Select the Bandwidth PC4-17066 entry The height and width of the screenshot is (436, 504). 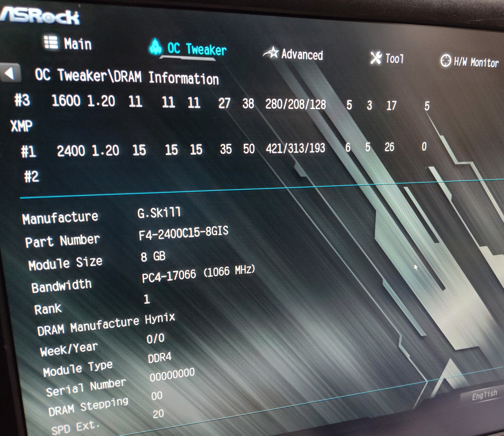142,280
